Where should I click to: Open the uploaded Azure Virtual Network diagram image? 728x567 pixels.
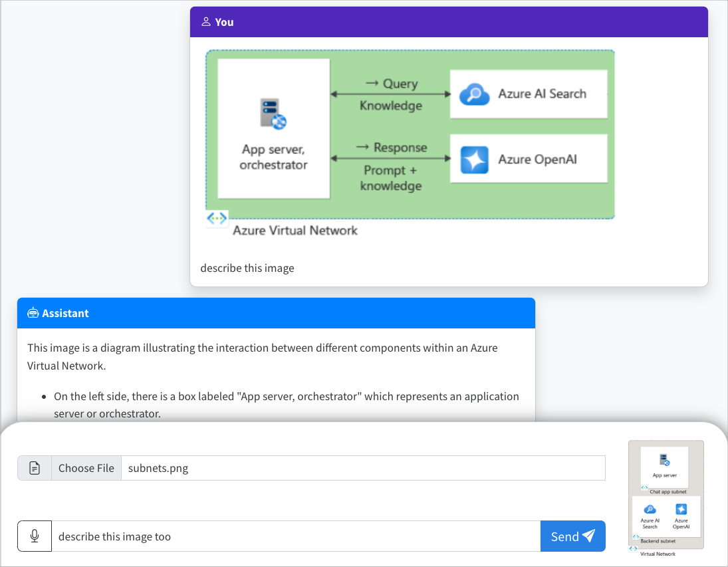pyautogui.click(x=410, y=144)
